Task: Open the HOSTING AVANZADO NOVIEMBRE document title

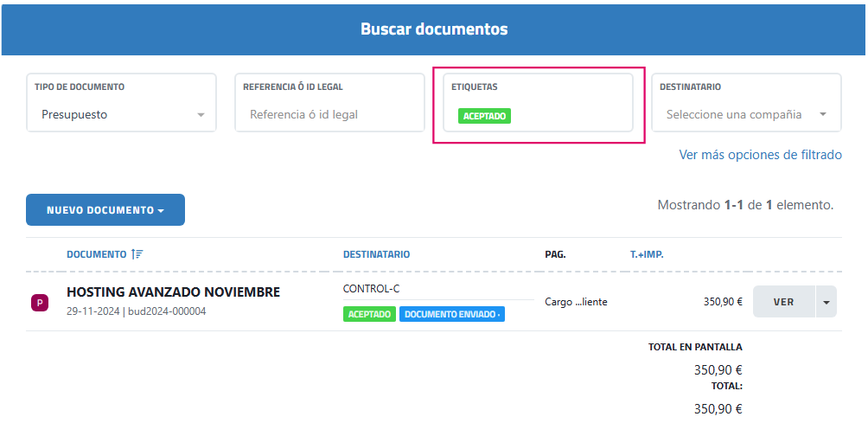Action: 173,292
